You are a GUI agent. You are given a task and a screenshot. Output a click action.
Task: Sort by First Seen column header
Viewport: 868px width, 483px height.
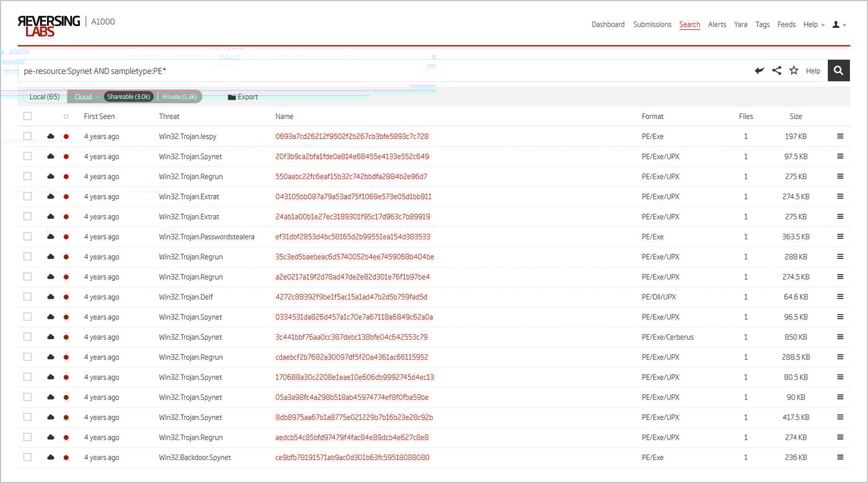click(99, 117)
